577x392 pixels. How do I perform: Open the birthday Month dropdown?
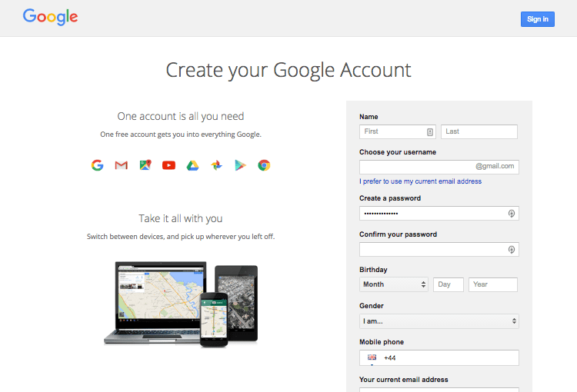(394, 284)
